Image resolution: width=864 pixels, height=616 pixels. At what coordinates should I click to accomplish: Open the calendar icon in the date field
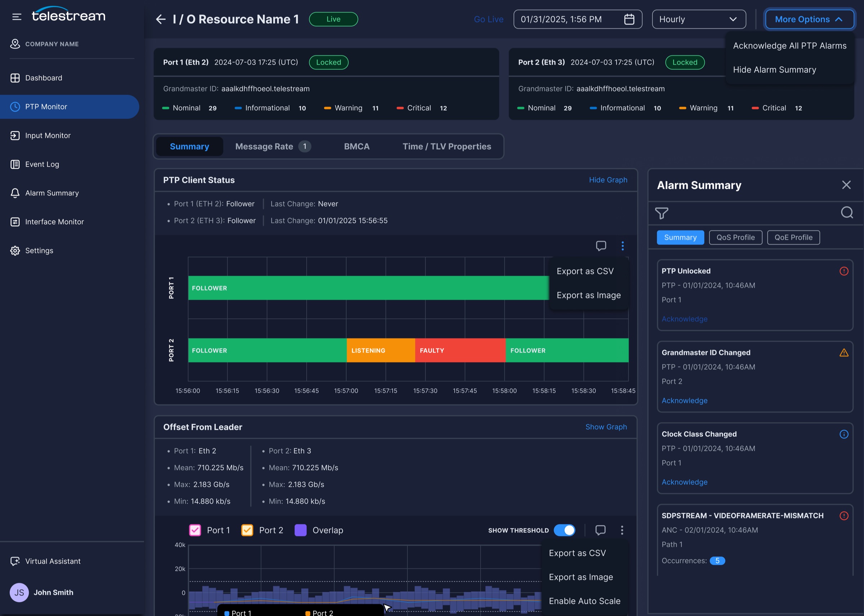click(x=629, y=19)
